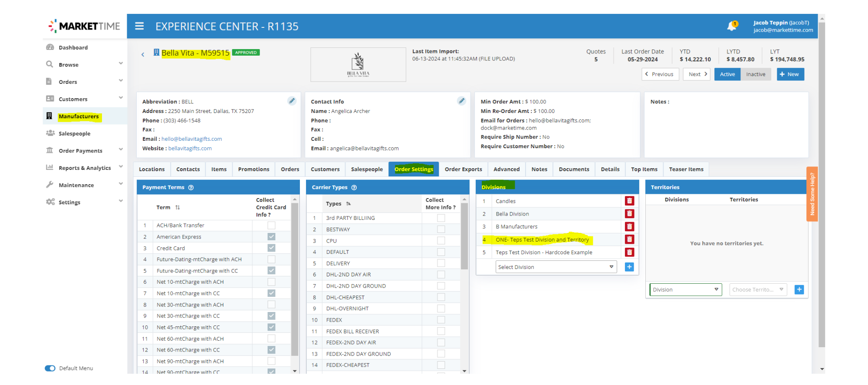868x385 pixels.
Task: Create New manufacturer
Action: (790, 74)
